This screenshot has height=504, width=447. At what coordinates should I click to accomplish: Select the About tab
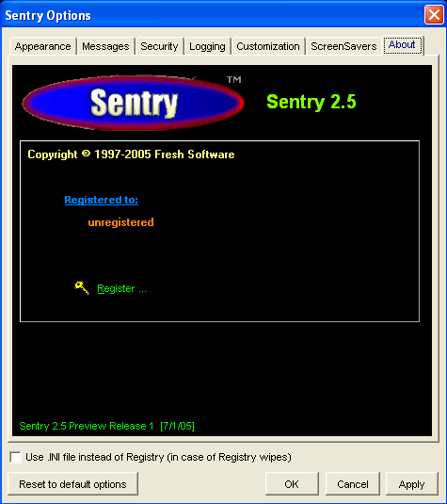pyautogui.click(x=403, y=44)
